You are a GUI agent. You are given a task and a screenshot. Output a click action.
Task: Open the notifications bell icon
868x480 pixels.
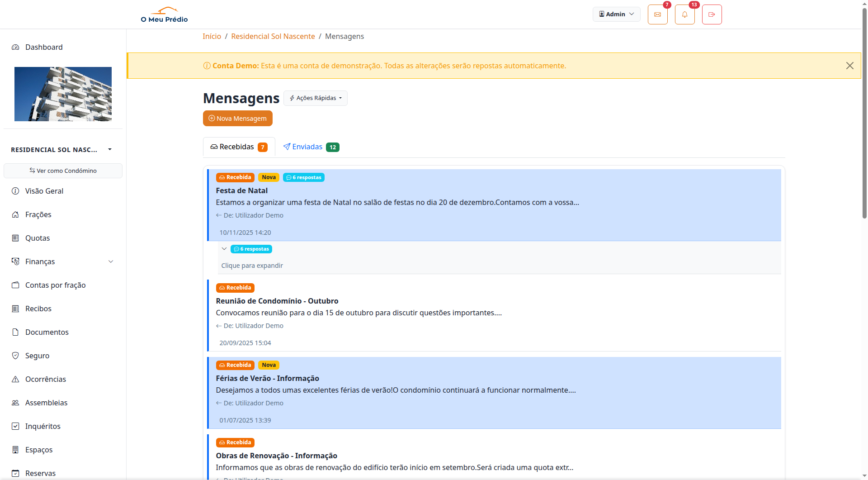[684, 14]
